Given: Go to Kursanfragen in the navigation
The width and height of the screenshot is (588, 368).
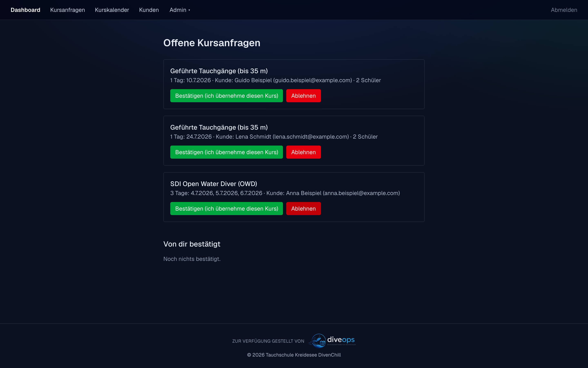Looking at the screenshot, I should click(x=68, y=10).
